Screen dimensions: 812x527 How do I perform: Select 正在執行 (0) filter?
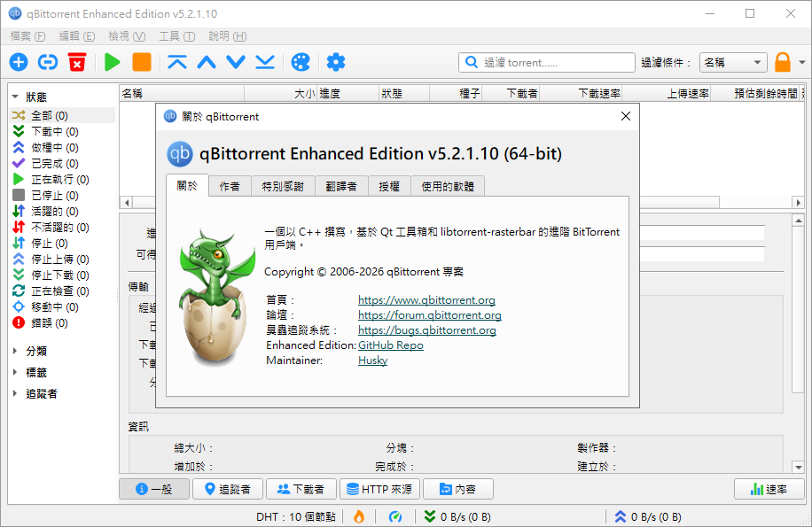(62, 180)
